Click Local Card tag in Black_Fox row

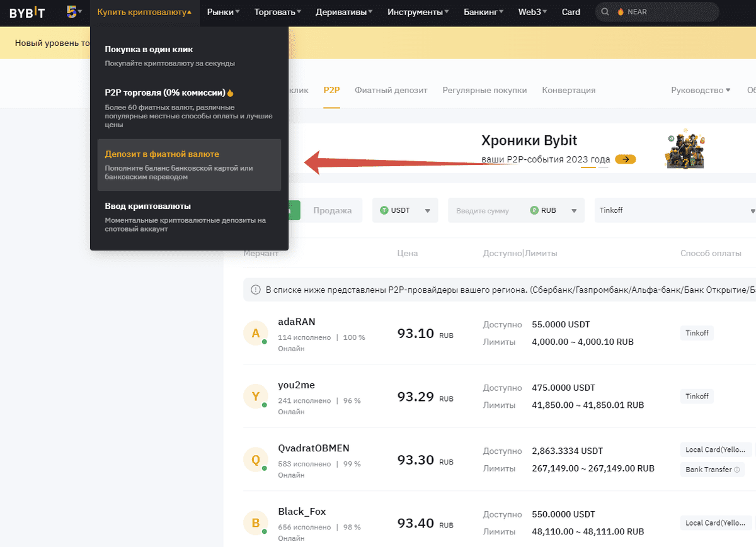tap(716, 522)
